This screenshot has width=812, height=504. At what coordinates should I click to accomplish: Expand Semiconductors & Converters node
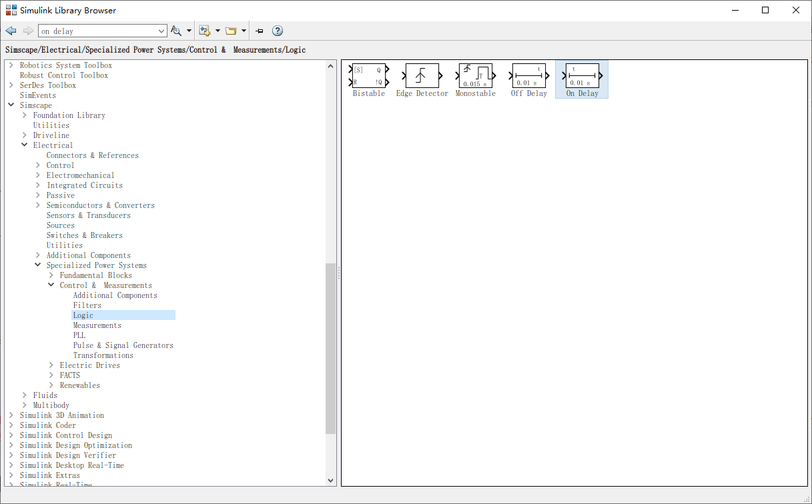click(38, 205)
